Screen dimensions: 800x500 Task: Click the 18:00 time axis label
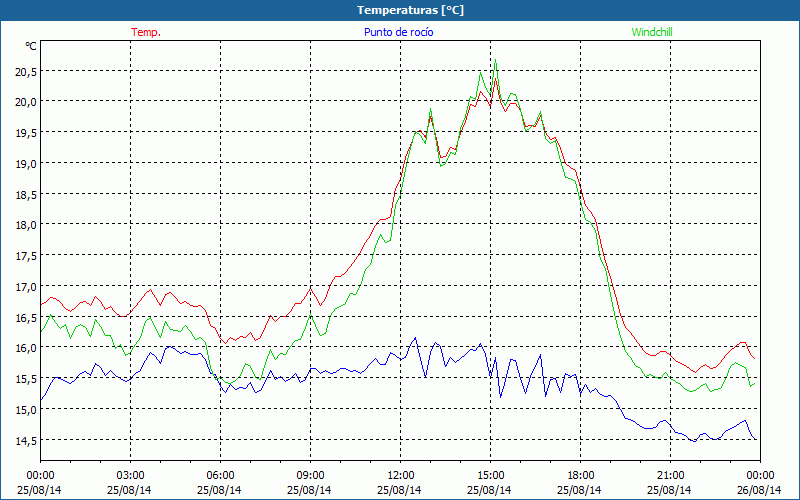(x=581, y=476)
